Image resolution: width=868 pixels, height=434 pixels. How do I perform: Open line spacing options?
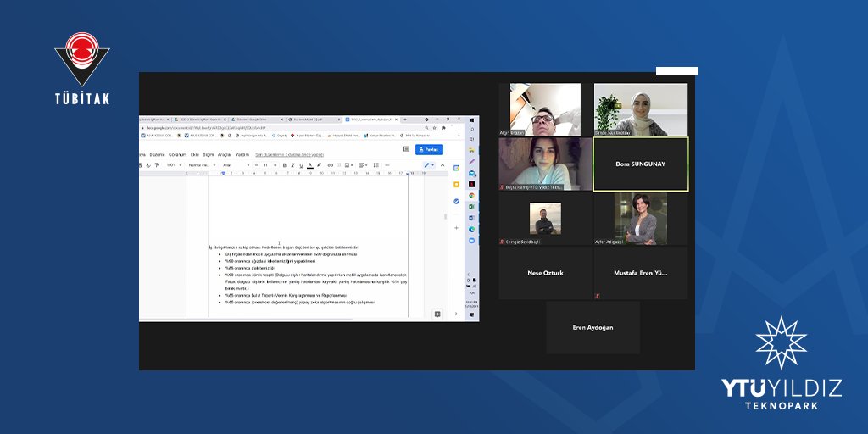376,165
